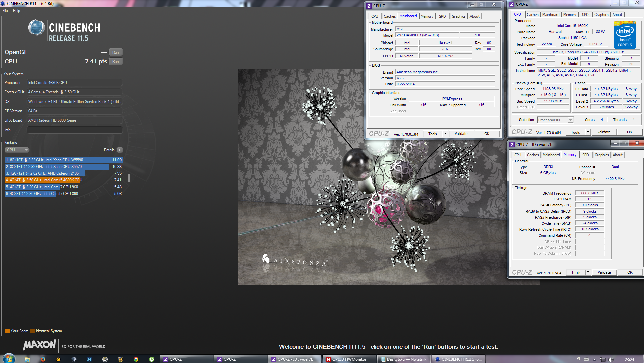Click Tools button in Mainboard CPU-Z window
Image resolution: width=644 pixels, height=363 pixels.
point(433,134)
